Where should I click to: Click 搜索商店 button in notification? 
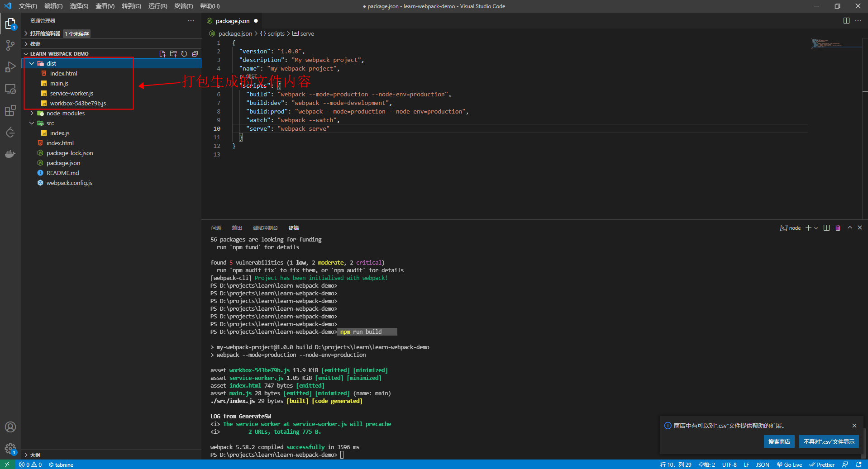[779, 441]
